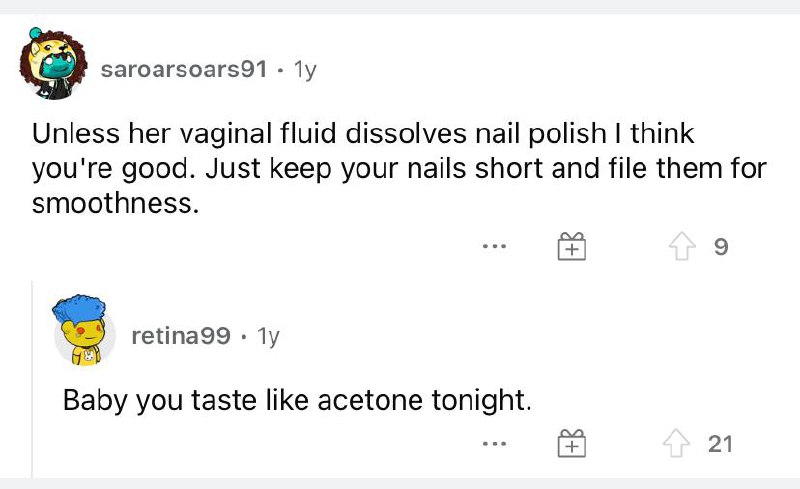Give an award to retina99's reply

pyautogui.click(x=570, y=443)
